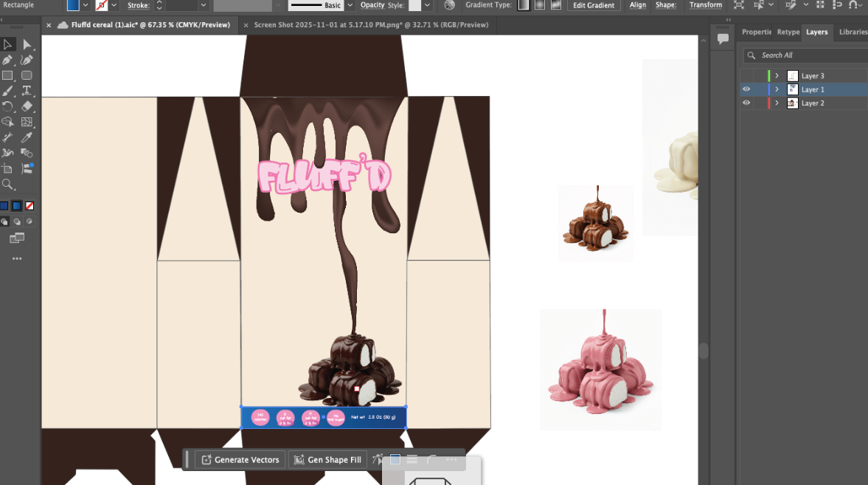
Task: Open the Layers panel tab
Action: (x=816, y=32)
